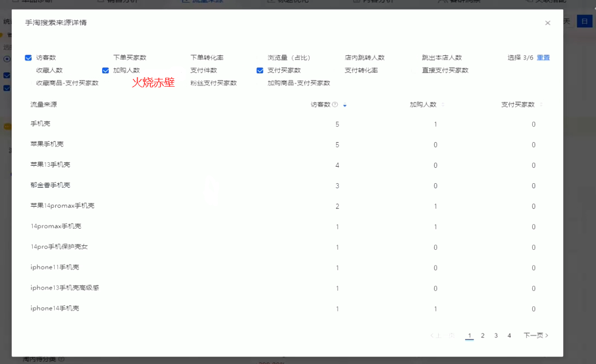Enable the 下单转化率 metric option
Image resolution: width=596 pixels, height=364 pixels.
point(206,57)
